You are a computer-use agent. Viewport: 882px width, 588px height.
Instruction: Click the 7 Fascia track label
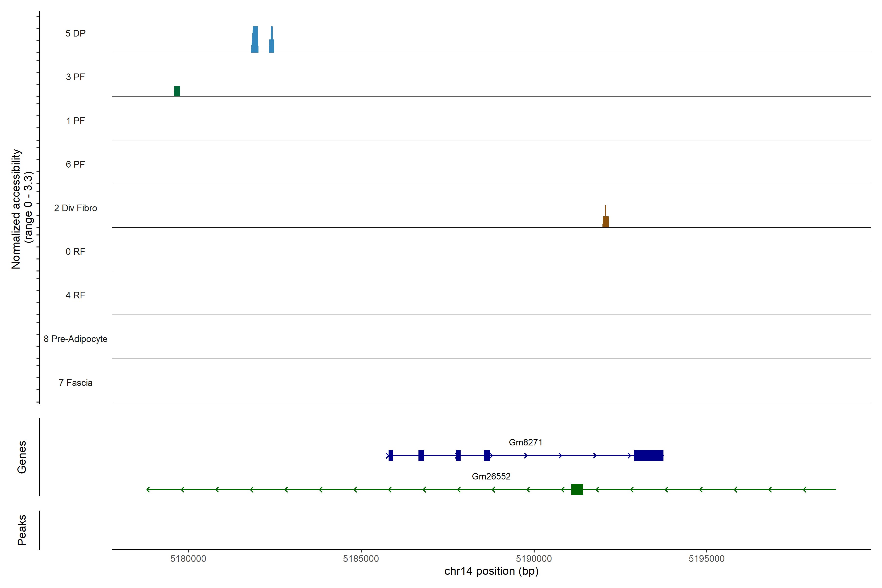point(75,382)
